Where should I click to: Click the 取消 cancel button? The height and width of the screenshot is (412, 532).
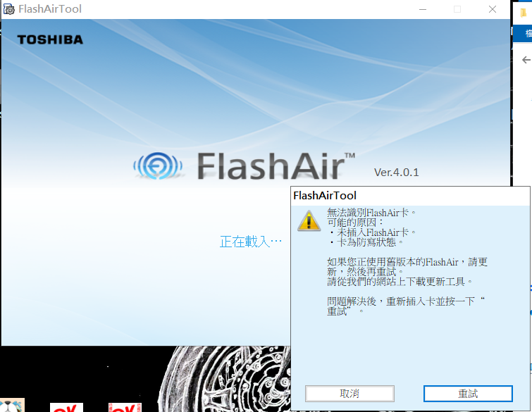[349, 394]
